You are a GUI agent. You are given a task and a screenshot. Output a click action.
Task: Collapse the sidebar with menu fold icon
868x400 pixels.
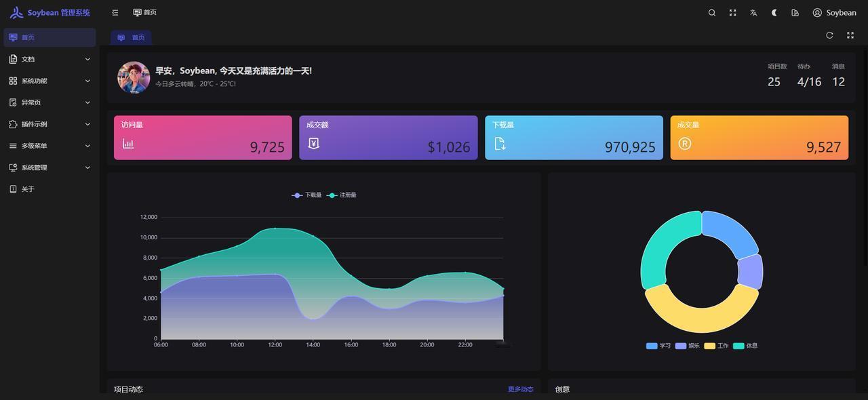tap(115, 13)
